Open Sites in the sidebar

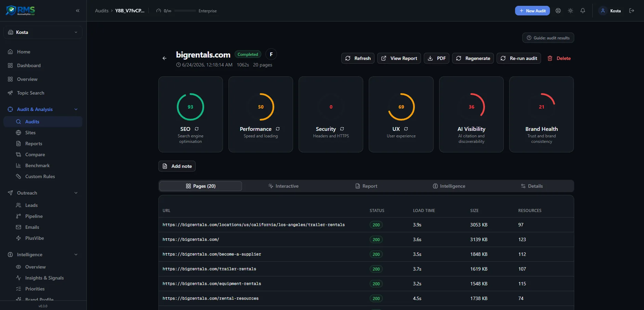click(x=43, y=133)
